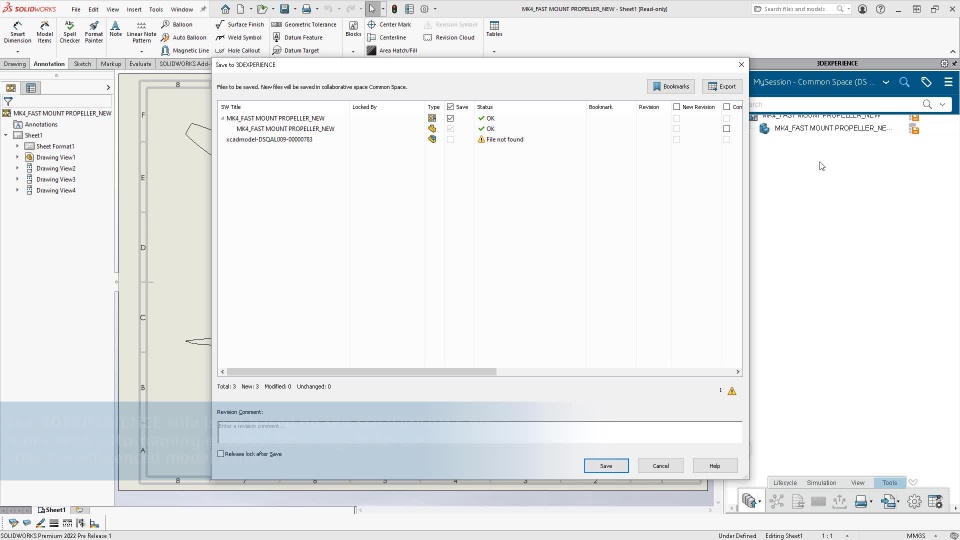Uncheck Save for MK4_FAST MOUNT PROPELLER_NEW top row
This screenshot has width=960, height=540.
(450, 118)
